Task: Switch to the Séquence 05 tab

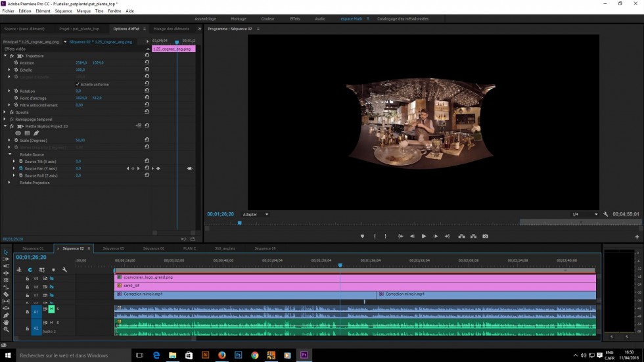Action: pos(113,248)
